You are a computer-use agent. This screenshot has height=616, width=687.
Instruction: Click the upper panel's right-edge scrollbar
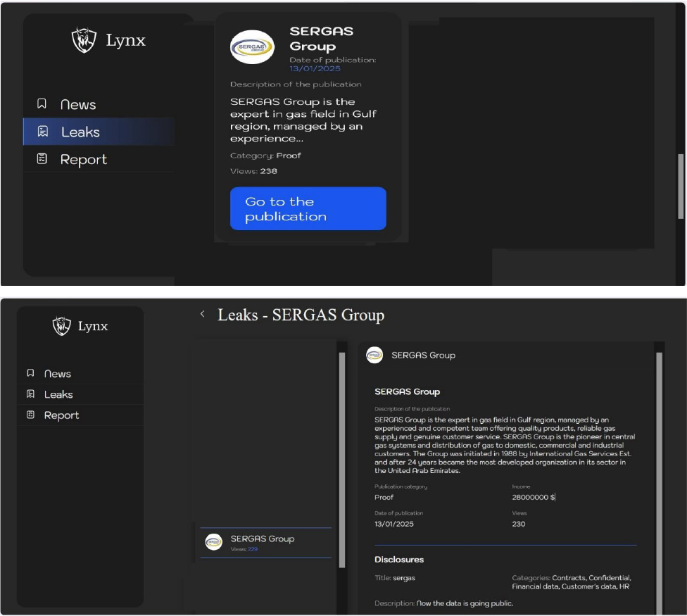681,186
